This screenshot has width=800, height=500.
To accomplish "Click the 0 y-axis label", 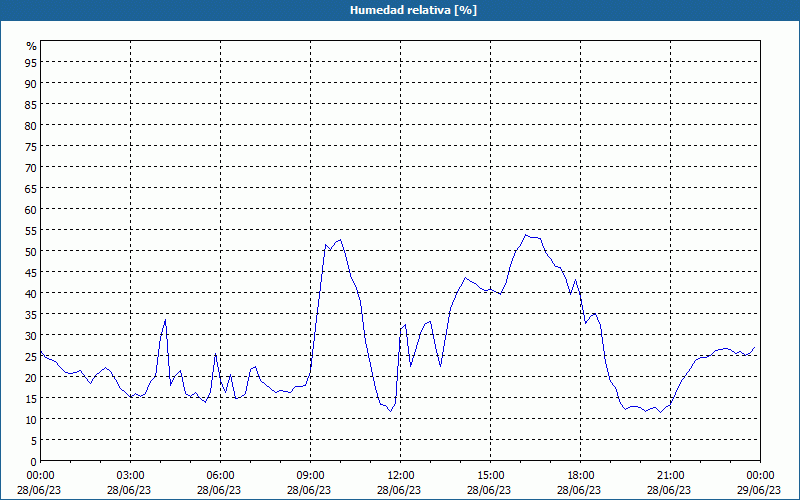I will click(x=34, y=462).
